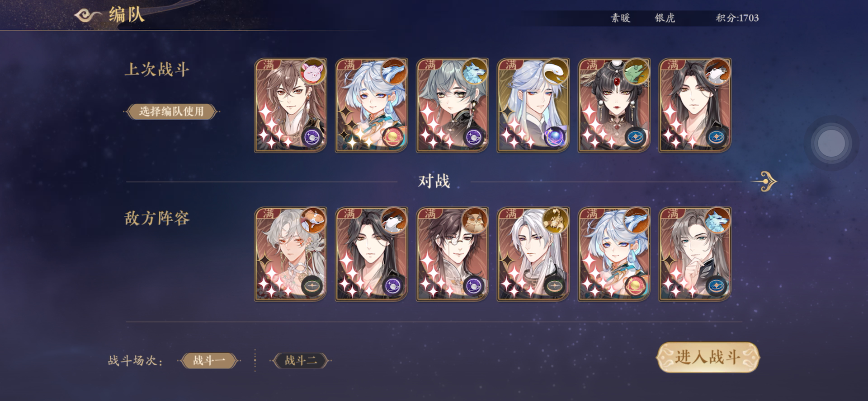This screenshot has height=401, width=868.
Task: Click the pink pig pet icon
Action: [313, 72]
